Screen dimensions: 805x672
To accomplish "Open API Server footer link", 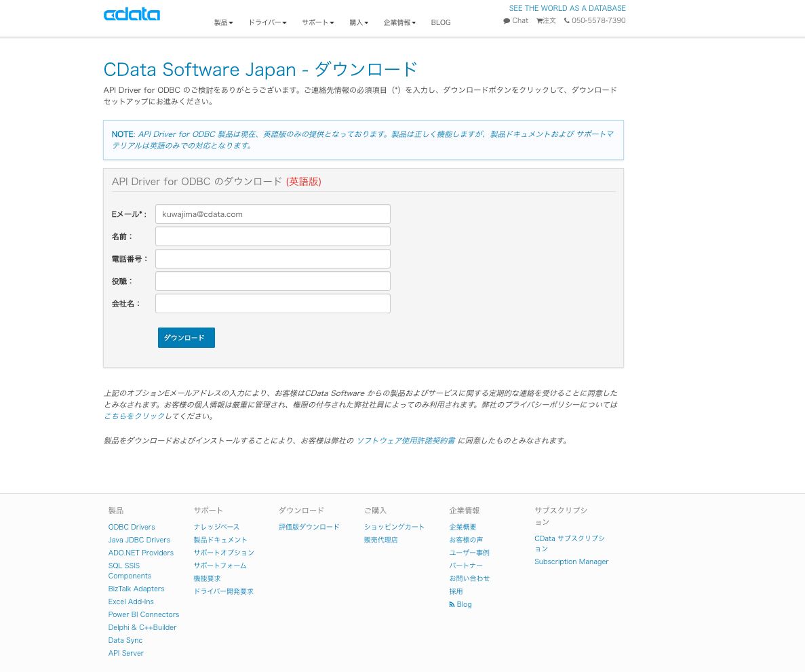I will [x=125, y=653].
